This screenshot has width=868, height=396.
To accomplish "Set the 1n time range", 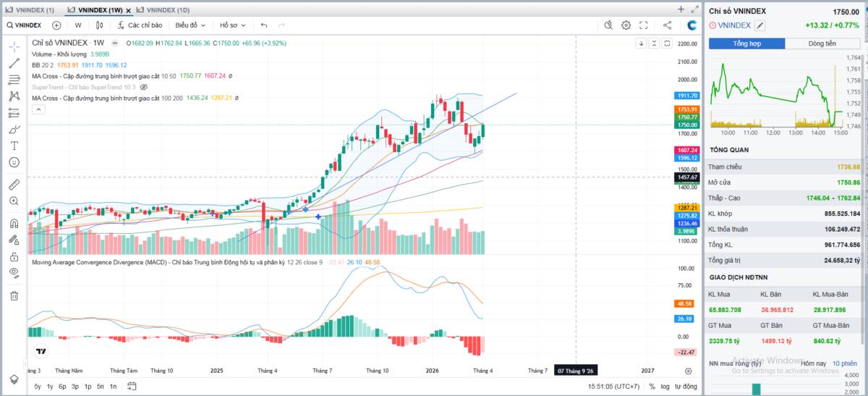I will click(x=113, y=387).
